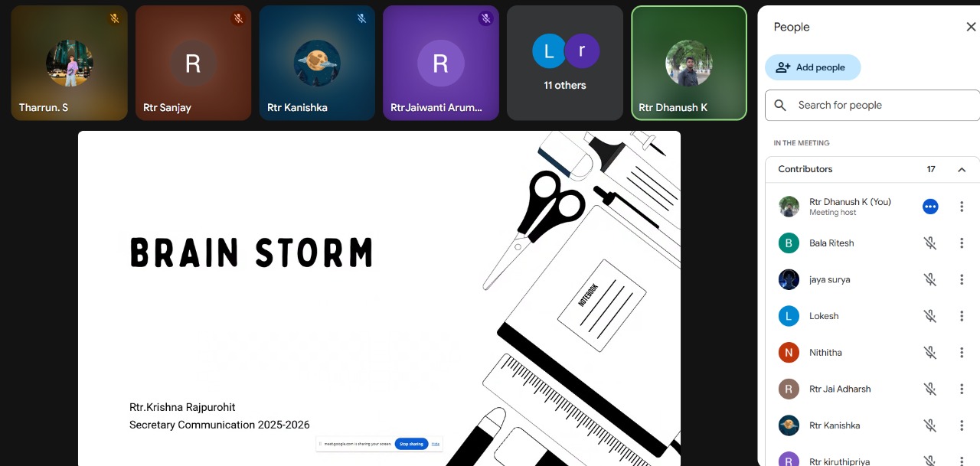Open more options for Rtr Kanishka in list
The height and width of the screenshot is (466, 980).
pos(962,425)
